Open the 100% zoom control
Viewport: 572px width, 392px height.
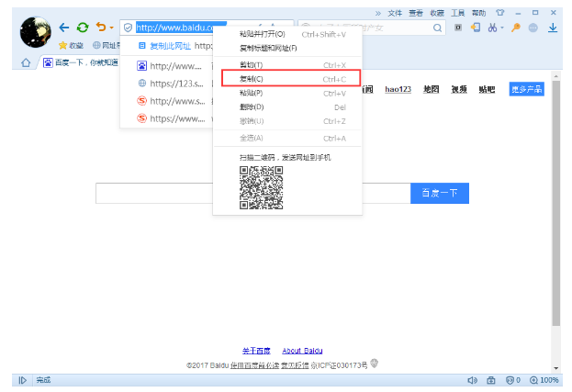coord(544,380)
